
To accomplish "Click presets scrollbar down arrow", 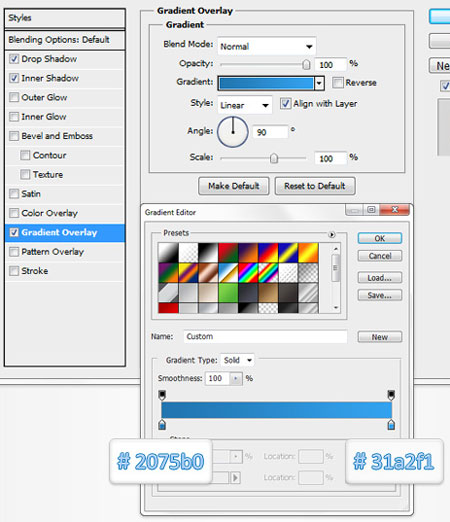I will point(336,308).
